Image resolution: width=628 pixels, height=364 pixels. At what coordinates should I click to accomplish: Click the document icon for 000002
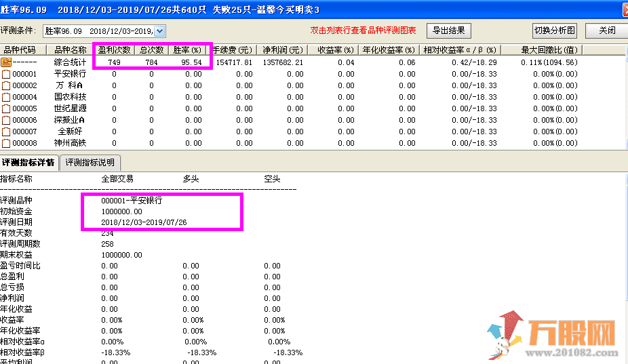[x=6, y=85]
